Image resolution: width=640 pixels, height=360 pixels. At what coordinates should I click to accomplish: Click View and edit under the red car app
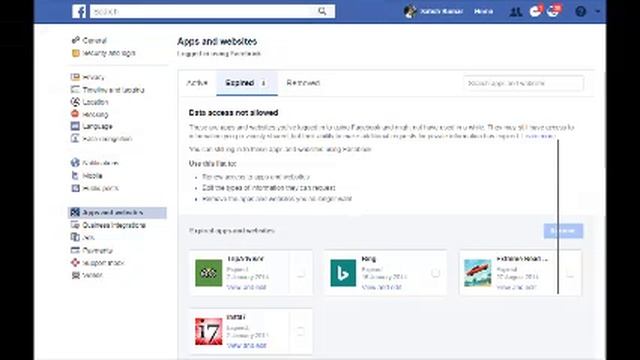[516, 287]
